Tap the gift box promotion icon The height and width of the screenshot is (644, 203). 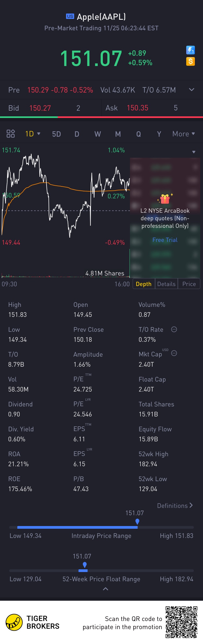click(165, 199)
